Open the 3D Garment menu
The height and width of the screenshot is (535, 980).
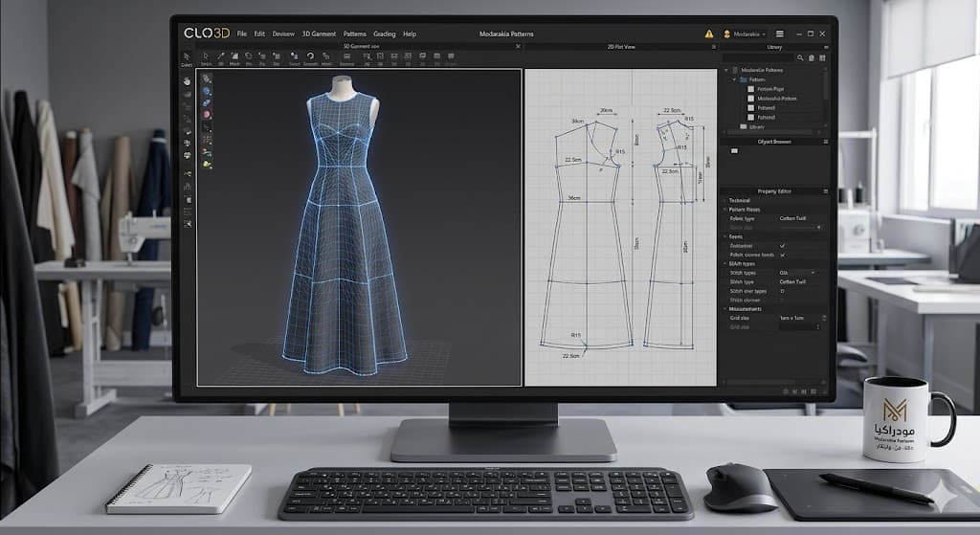[319, 33]
